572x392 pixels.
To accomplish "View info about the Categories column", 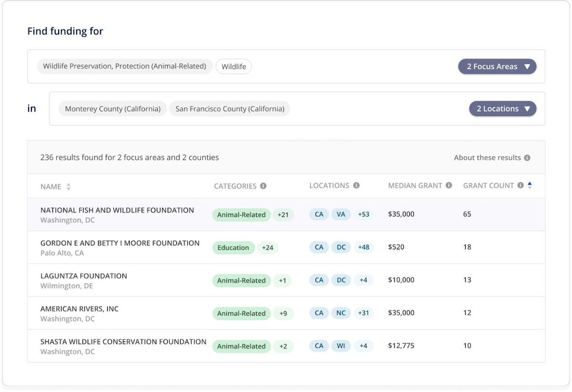I will [x=264, y=186].
